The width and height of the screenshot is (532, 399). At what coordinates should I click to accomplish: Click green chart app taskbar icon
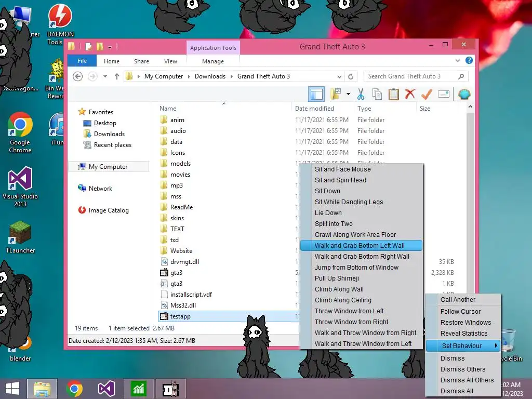point(138,389)
